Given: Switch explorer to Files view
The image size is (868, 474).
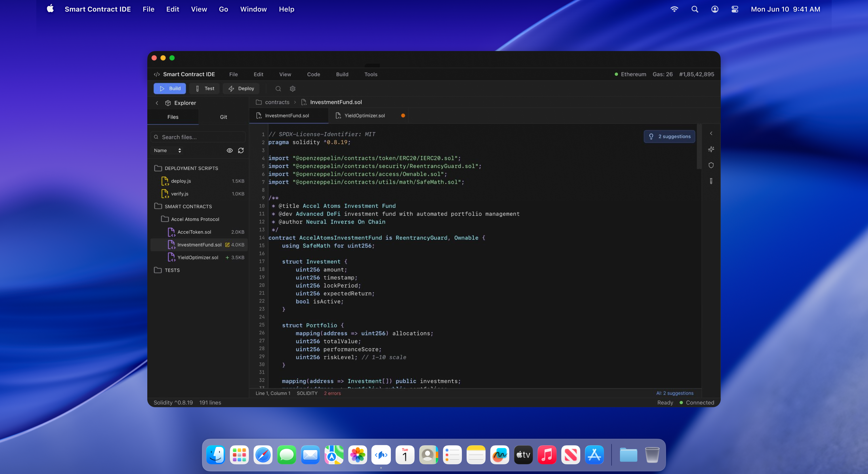Looking at the screenshot, I should click(173, 117).
